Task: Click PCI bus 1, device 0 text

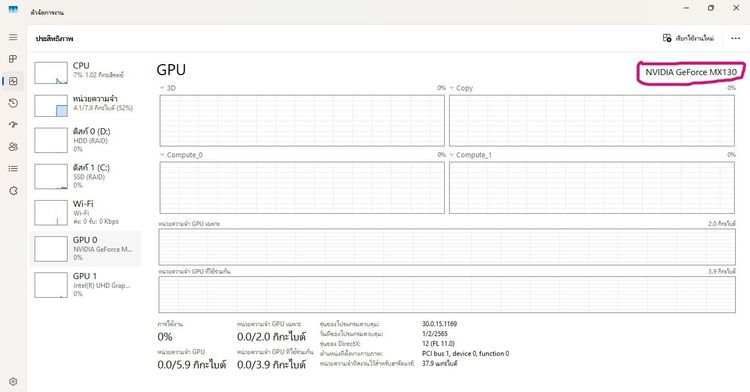Action: pos(465,354)
